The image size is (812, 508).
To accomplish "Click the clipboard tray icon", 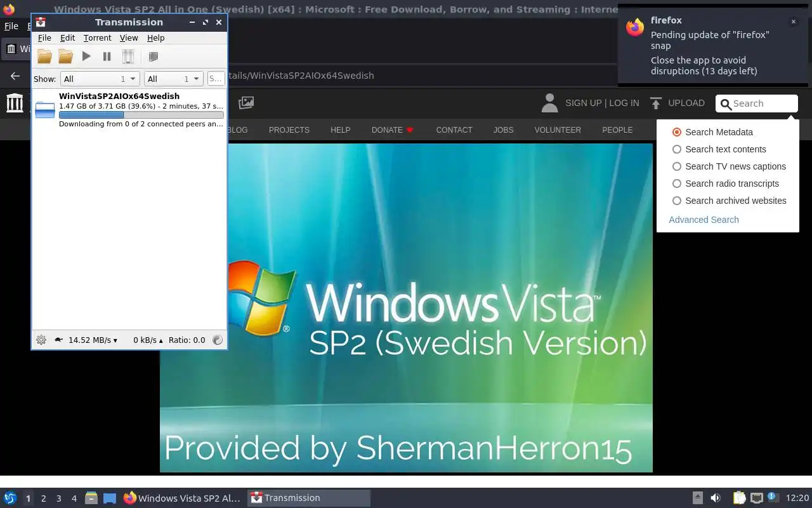I will pos(739,498).
